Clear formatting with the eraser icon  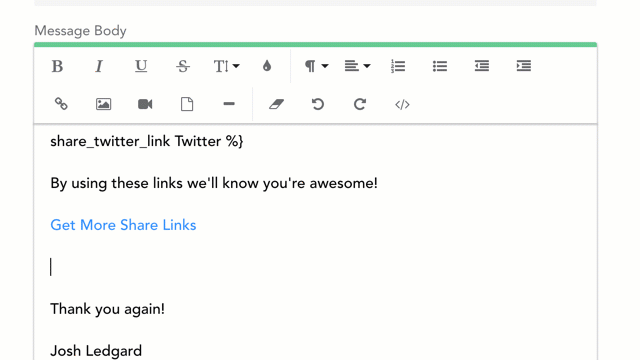click(x=276, y=104)
